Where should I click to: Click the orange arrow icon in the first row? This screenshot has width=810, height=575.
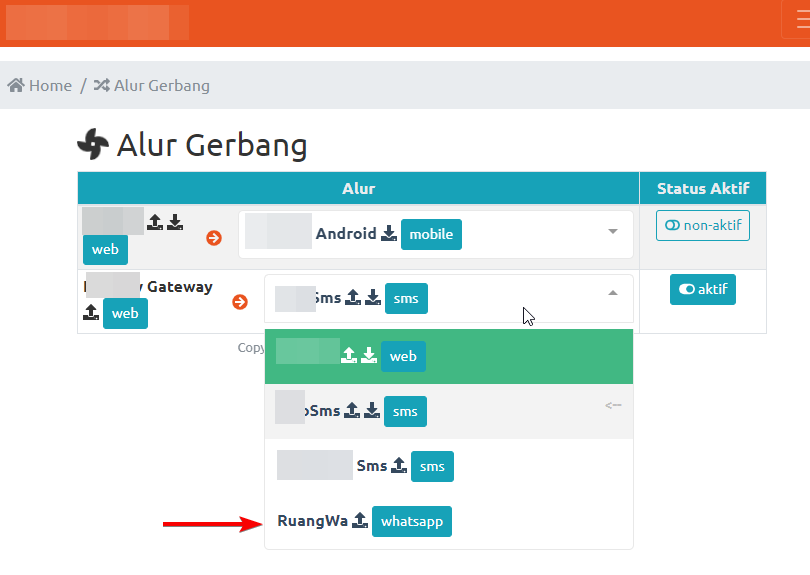(x=214, y=238)
